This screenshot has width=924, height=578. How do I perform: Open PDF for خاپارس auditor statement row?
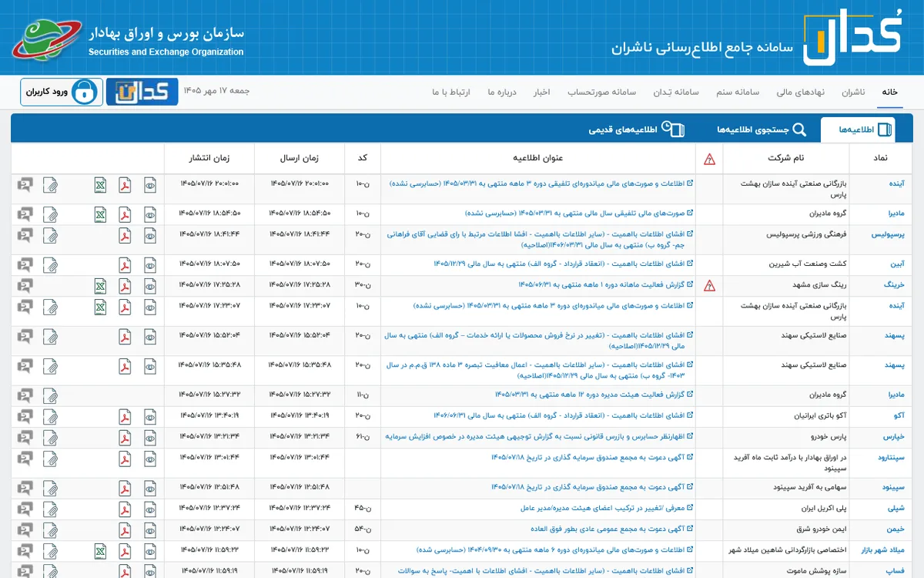click(x=125, y=437)
